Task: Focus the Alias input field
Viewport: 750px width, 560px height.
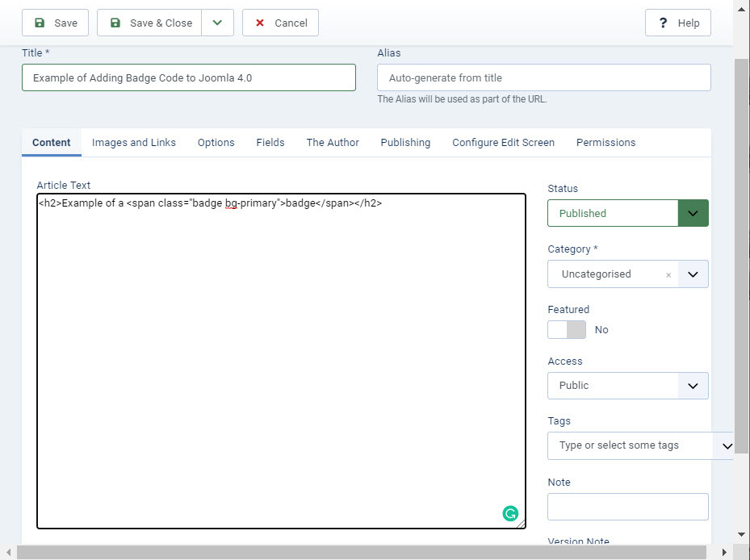Action: 543,77
